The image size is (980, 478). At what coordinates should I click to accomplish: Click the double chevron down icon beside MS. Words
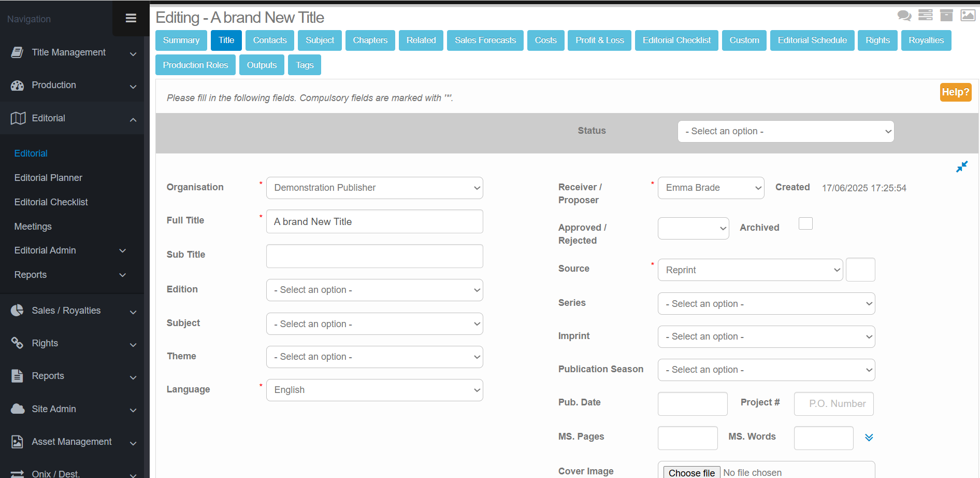869,438
